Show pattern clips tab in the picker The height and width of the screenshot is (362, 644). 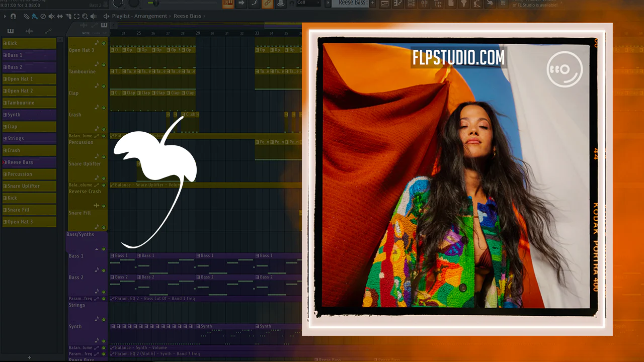11,31
